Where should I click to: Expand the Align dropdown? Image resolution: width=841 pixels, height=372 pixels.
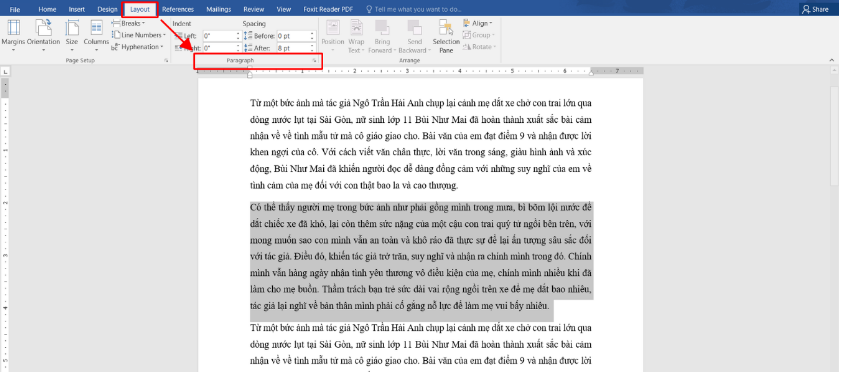coord(477,24)
